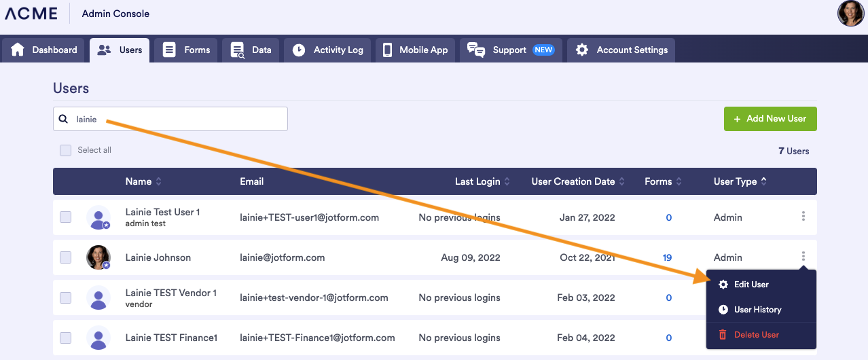Select the Lainie TEST Vendor 1 checkbox
The height and width of the screenshot is (360, 868).
(x=65, y=298)
